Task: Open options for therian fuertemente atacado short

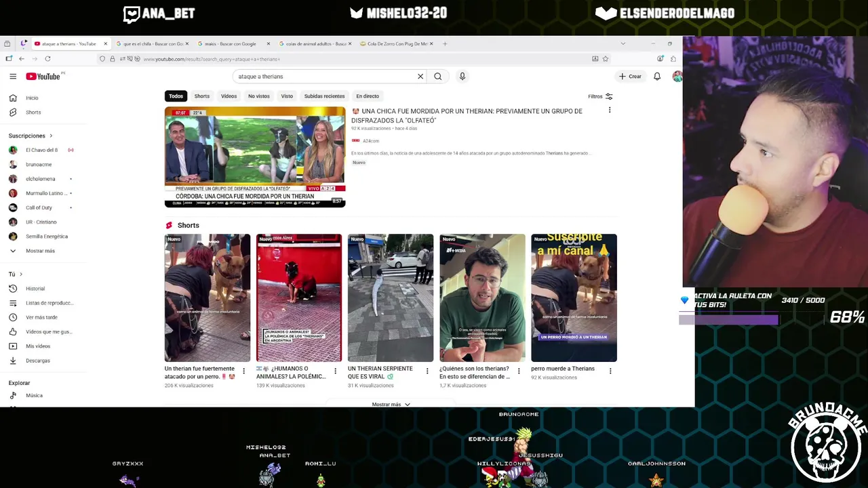Action: coord(244,371)
